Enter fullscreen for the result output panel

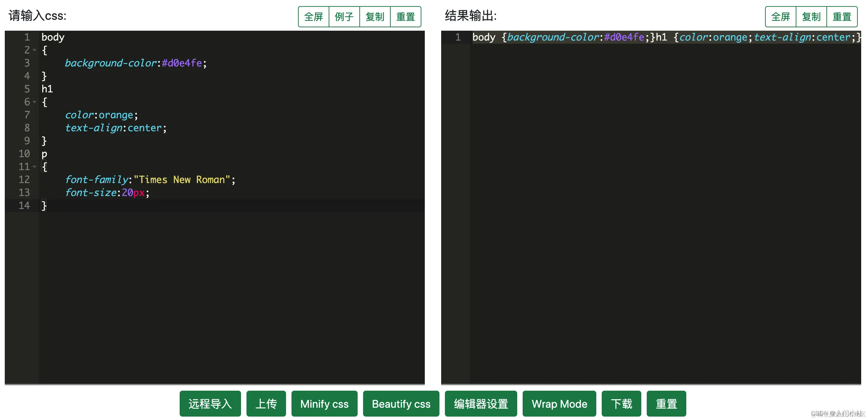tap(780, 16)
